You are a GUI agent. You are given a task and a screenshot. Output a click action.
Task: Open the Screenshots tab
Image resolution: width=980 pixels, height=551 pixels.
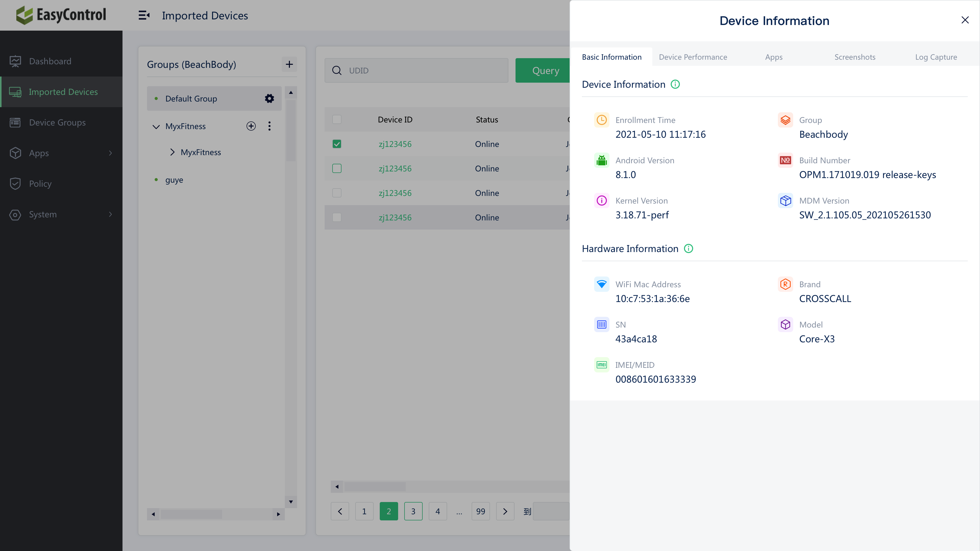click(x=855, y=57)
